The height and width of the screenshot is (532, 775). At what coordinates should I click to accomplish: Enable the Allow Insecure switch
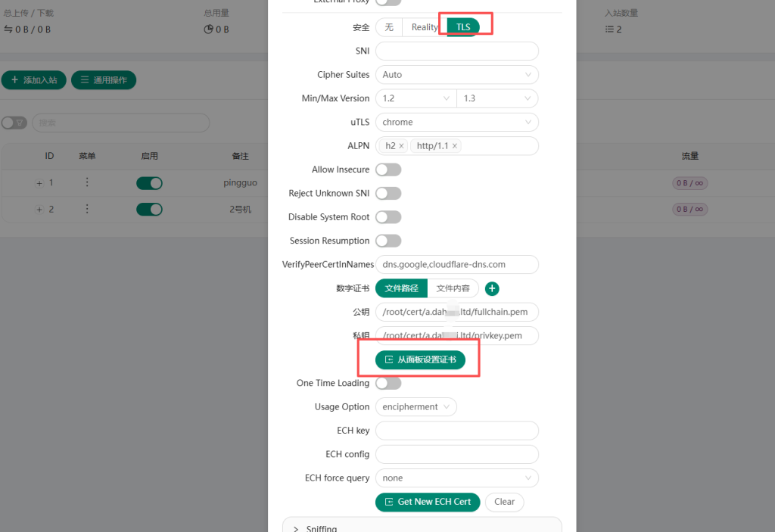click(388, 170)
